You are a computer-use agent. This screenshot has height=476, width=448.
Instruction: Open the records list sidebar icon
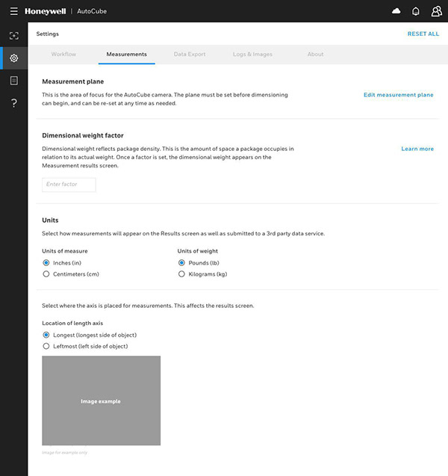click(x=14, y=81)
